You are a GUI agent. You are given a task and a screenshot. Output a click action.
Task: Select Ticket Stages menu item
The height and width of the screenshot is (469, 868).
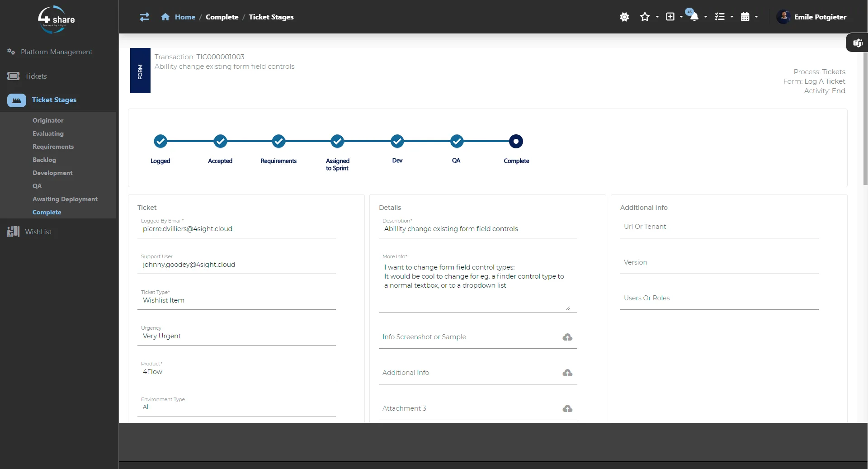point(54,100)
